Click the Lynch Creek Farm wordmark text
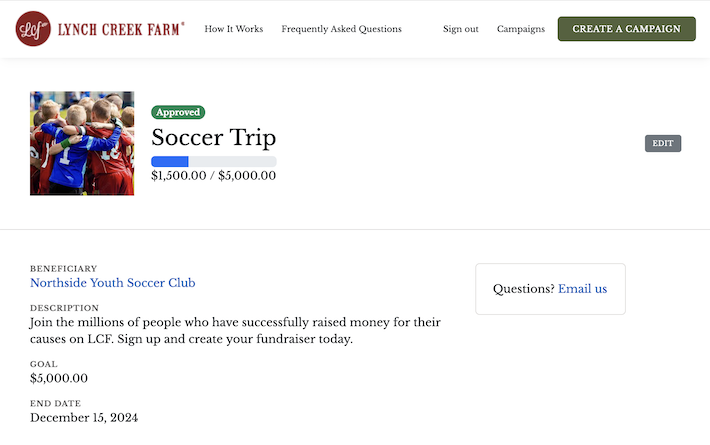Screen dimensions: 710x445 point(120,29)
